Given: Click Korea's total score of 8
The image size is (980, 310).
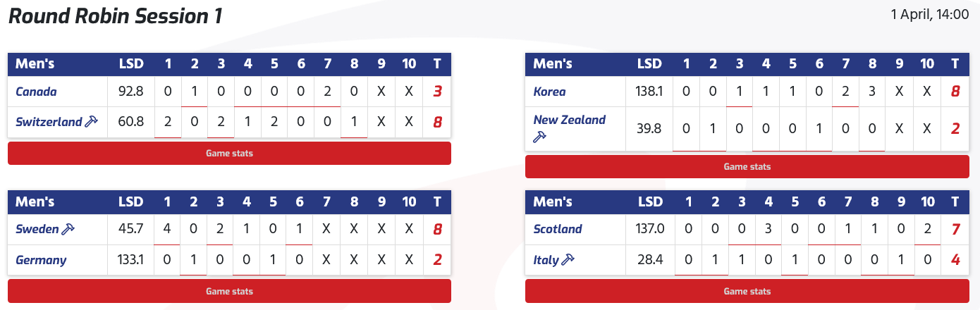Looking at the screenshot, I should coord(955,92).
